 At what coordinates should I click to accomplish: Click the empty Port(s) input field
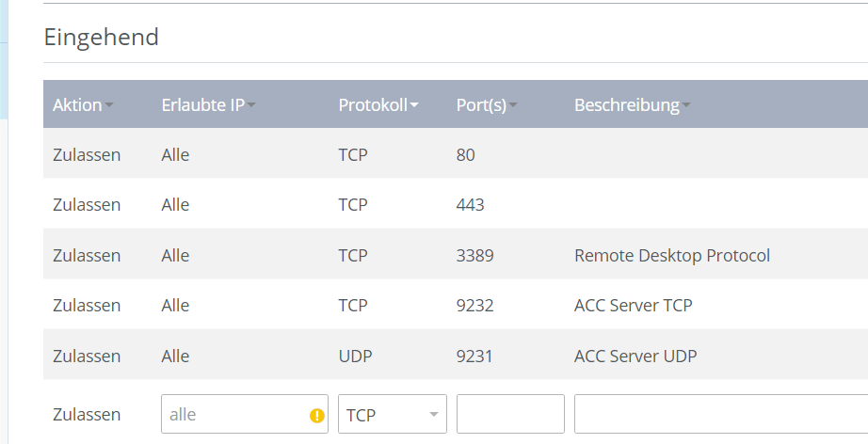[x=510, y=414]
